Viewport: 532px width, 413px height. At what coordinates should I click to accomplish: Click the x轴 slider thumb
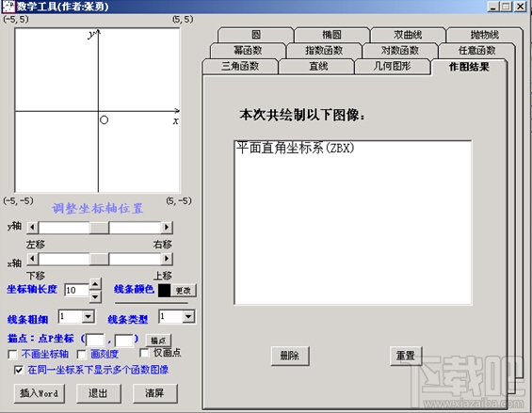click(x=99, y=259)
